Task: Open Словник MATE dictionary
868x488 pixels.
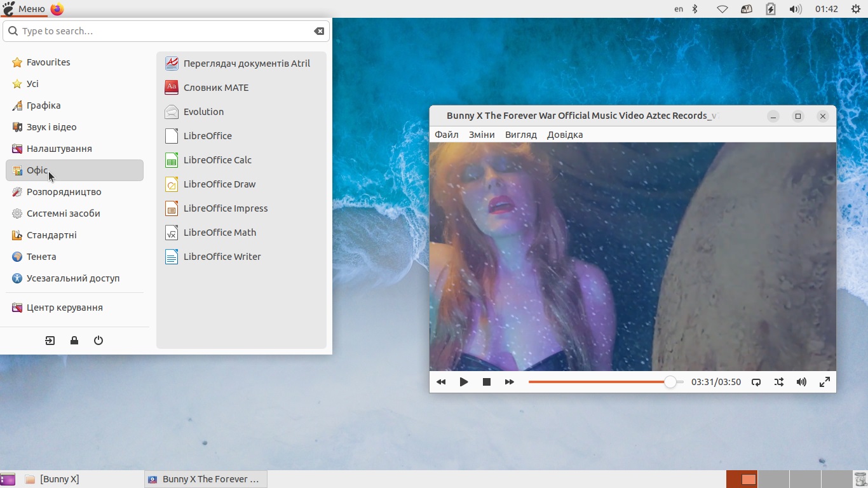Action: click(241, 88)
